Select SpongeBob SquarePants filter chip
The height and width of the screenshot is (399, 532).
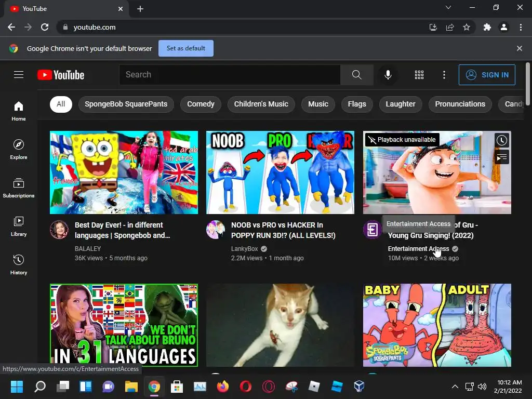[x=126, y=104]
